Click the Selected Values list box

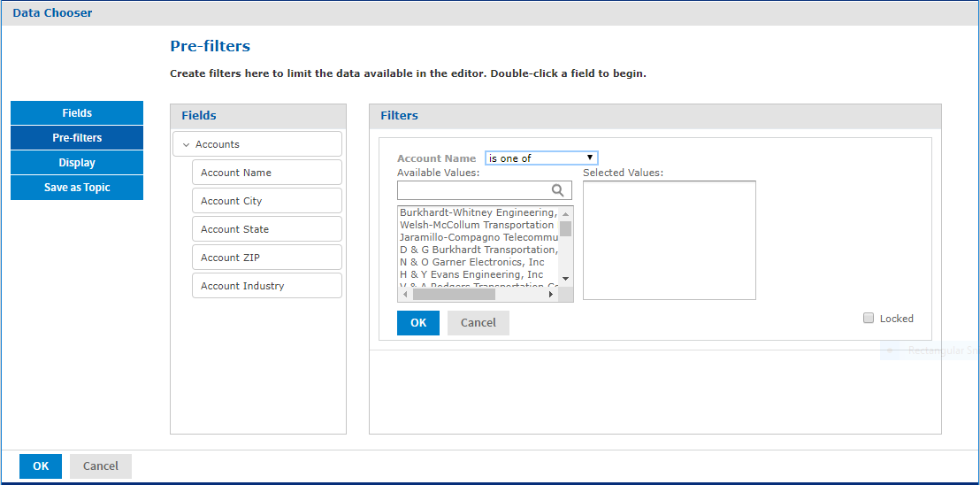pyautogui.click(x=670, y=241)
